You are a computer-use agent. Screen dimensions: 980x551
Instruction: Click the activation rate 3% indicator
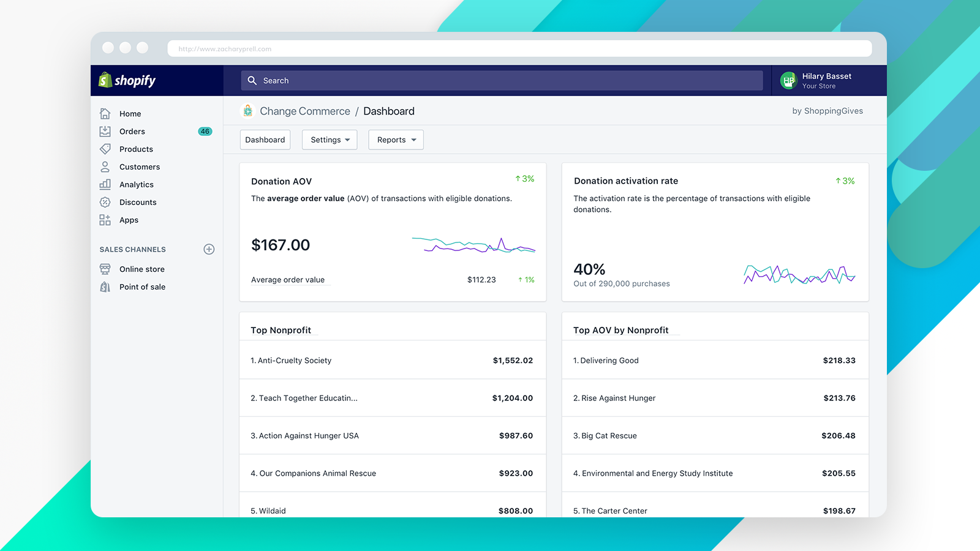point(845,181)
